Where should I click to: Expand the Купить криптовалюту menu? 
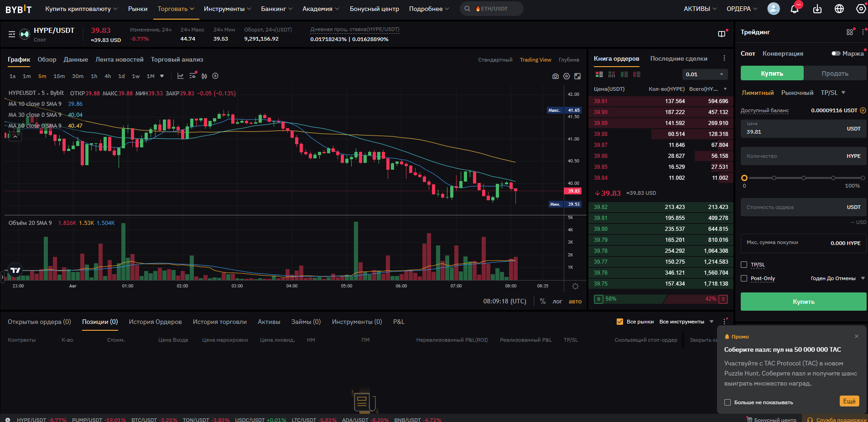81,9
